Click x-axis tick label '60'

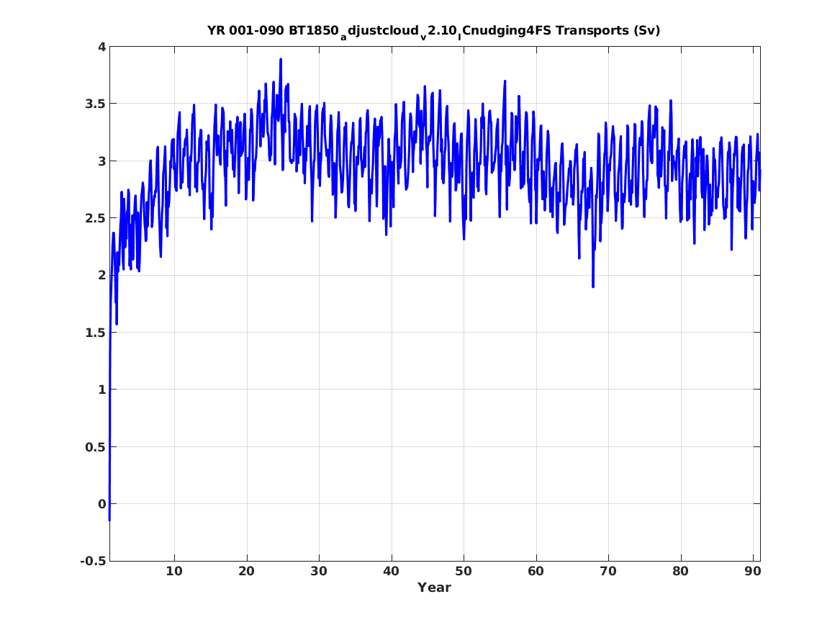tap(536, 571)
